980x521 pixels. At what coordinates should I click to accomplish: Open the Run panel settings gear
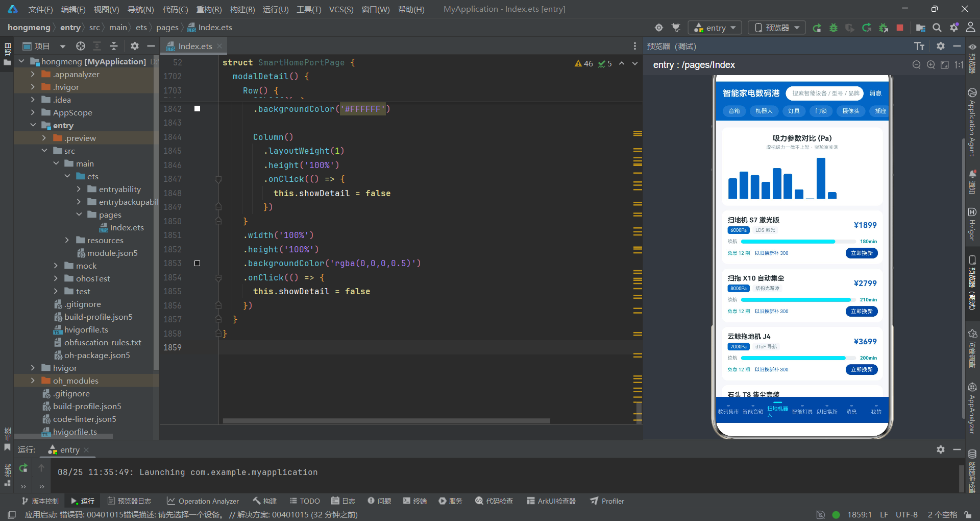point(941,449)
